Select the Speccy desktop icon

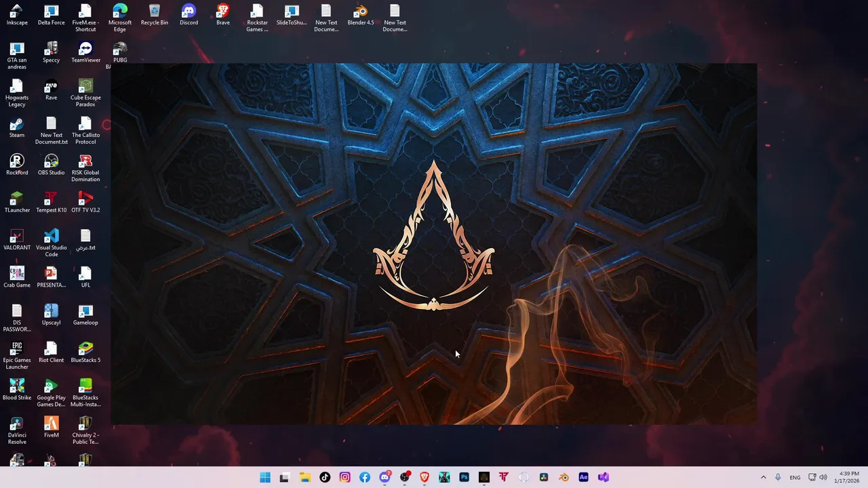tap(51, 52)
